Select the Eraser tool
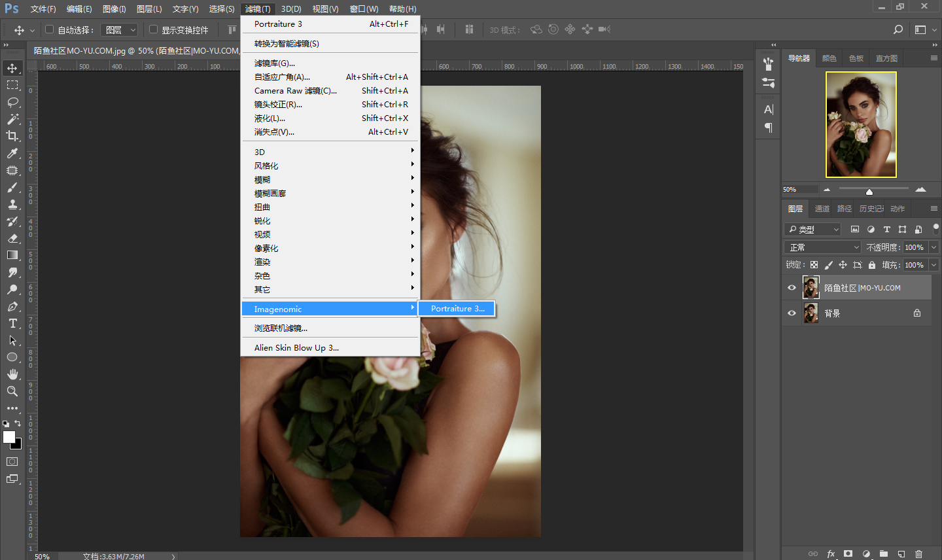 12,238
